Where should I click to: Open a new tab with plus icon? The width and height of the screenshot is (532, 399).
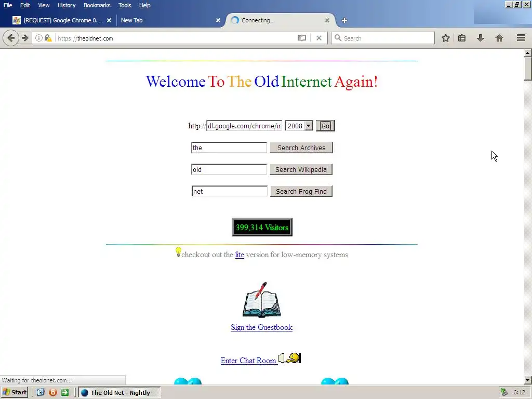[x=344, y=20]
